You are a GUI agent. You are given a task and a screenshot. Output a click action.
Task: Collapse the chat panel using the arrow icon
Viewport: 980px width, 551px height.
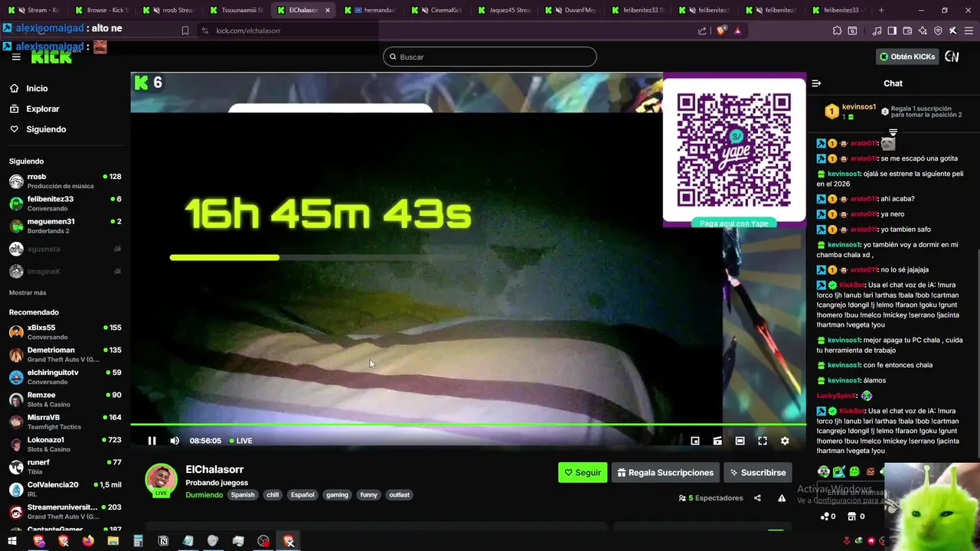tap(816, 83)
